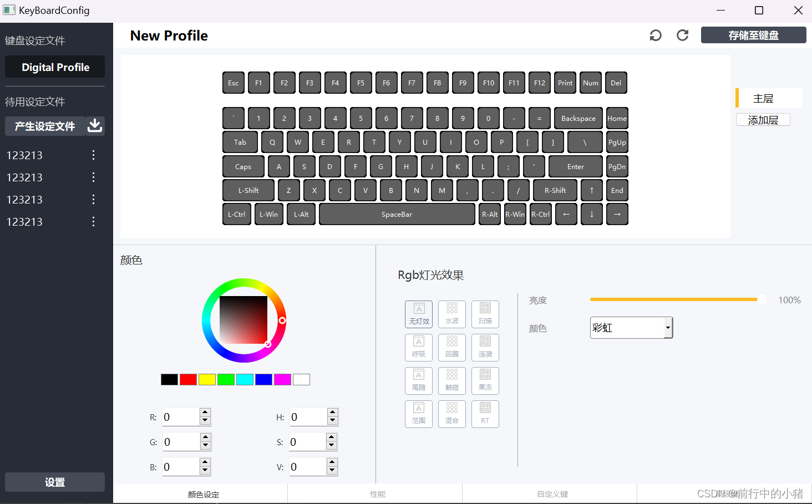The height and width of the screenshot is (504, 812).
Task: Decrease the B value with down arrow
Action: click(x=205, y=471)
